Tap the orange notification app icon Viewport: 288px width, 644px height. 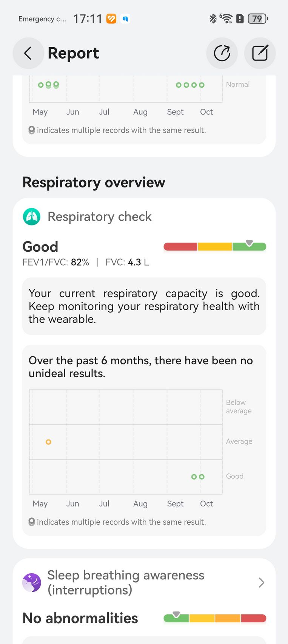click(x=111, y=19)
